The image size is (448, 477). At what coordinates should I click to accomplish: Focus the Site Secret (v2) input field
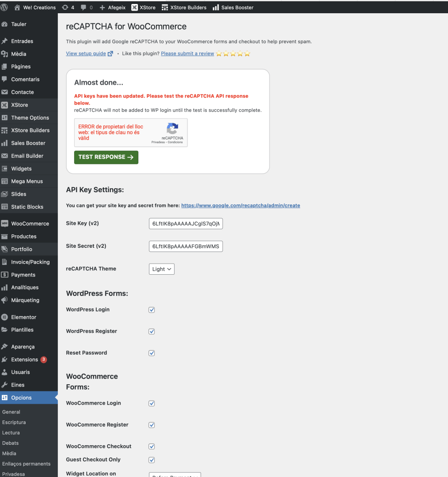[x=186, y=246]
